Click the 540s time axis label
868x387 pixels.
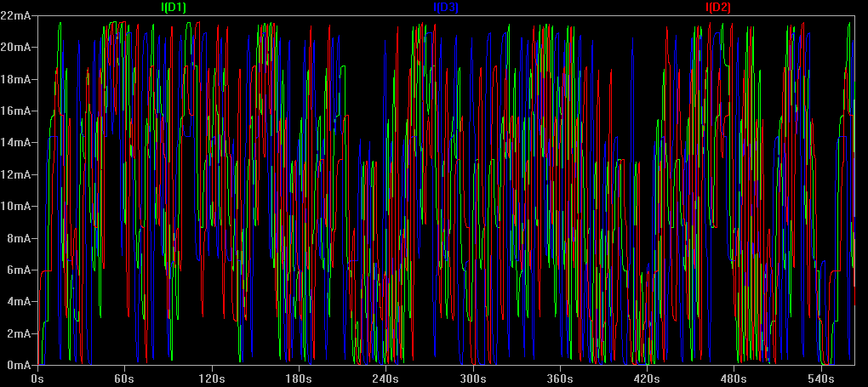pyautogui.click(x=821, y=379)
